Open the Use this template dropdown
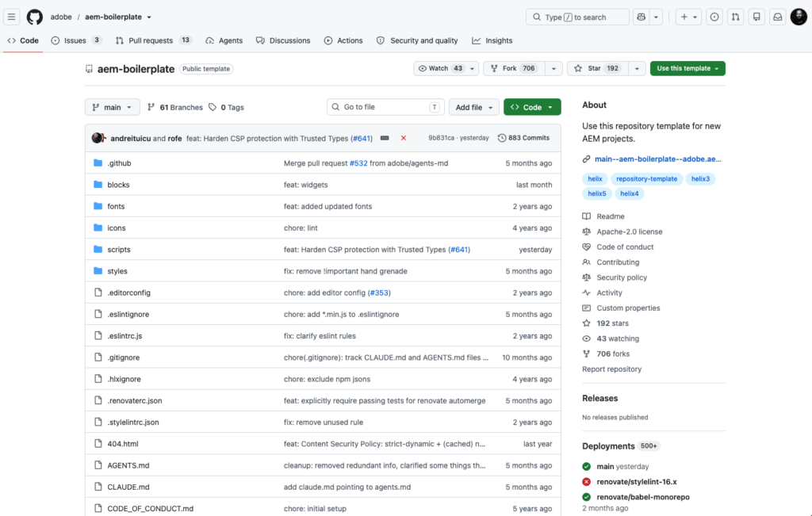 point(688,68)
